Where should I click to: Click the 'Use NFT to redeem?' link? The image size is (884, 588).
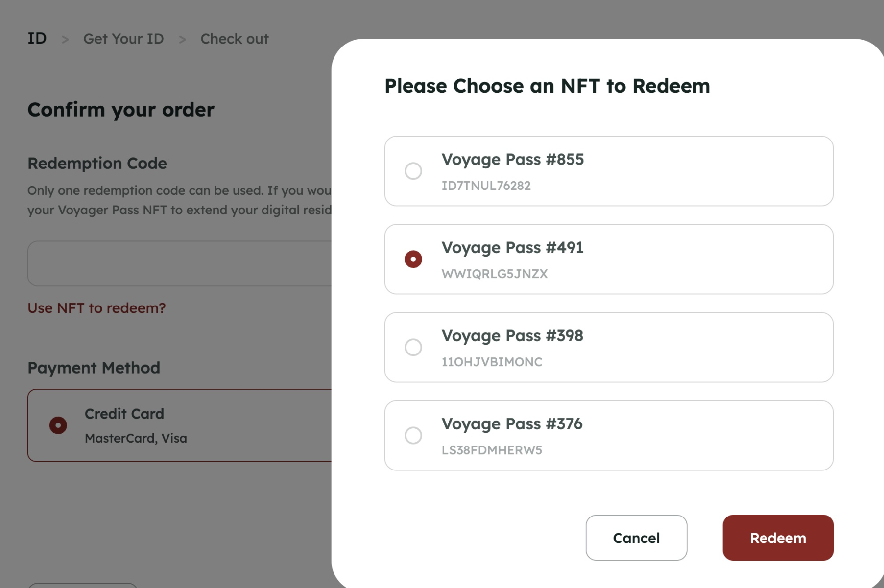[x=96, y=308]
